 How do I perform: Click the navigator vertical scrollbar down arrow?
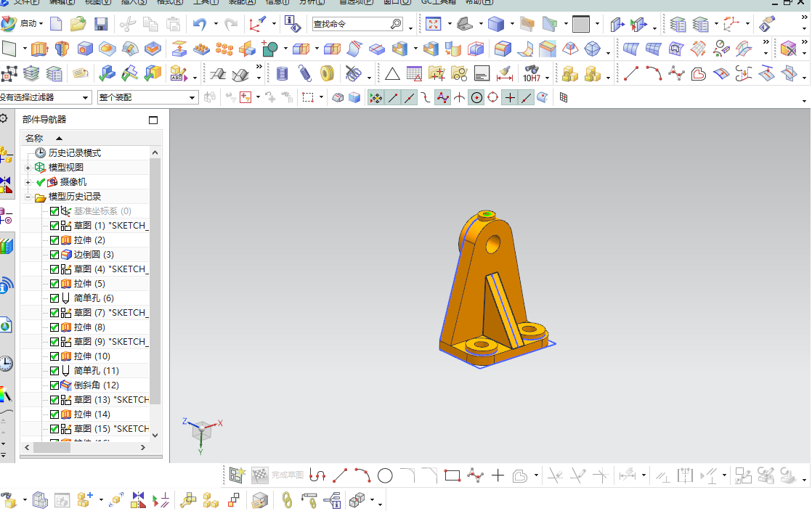[155, 436]
